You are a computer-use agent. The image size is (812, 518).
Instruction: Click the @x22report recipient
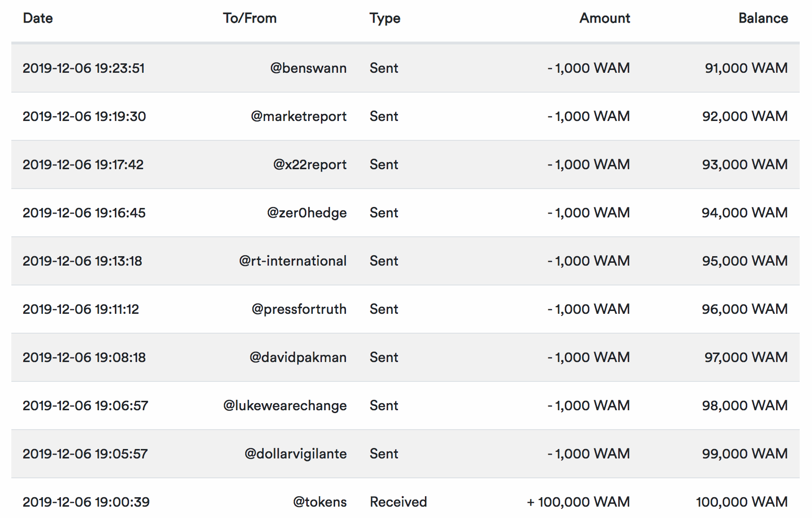pyautogui.click(x=310, y=164)
